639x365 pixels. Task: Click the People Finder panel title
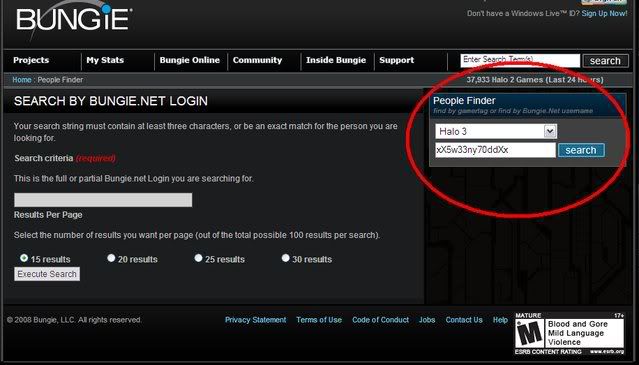pos(464,101)
